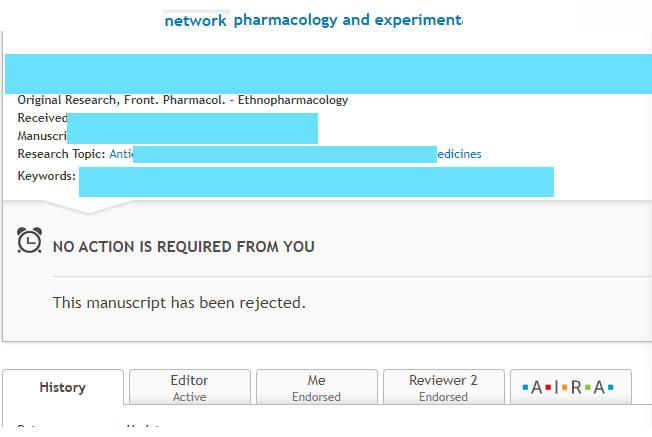Click the wide redacted banner below title
652x437 pixels.
click(326, 74)
